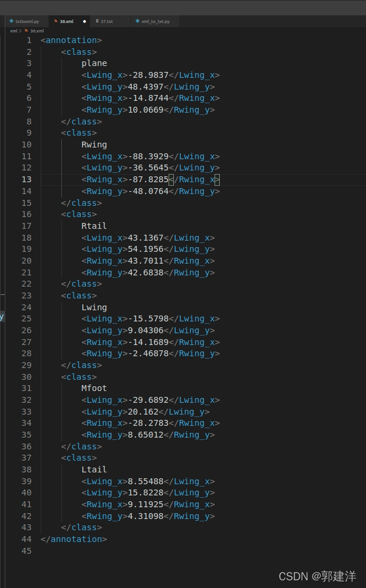Click the 'Mfoot' class name text
The width and height of the screenshot is (366, 588).
tap(94, 388)
